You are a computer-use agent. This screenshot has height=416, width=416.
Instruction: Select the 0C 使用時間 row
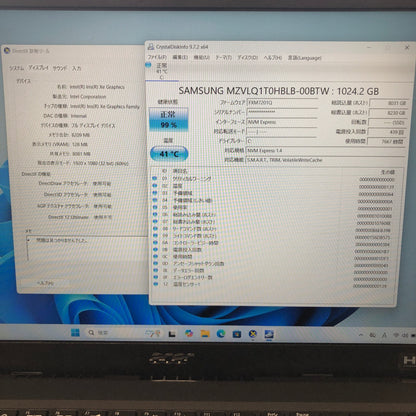(273, 256)
